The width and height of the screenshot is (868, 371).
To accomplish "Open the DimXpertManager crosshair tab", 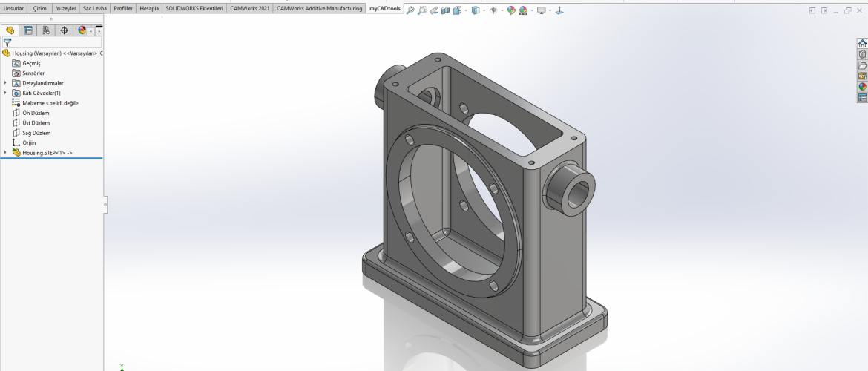I will tap(64, 30).
